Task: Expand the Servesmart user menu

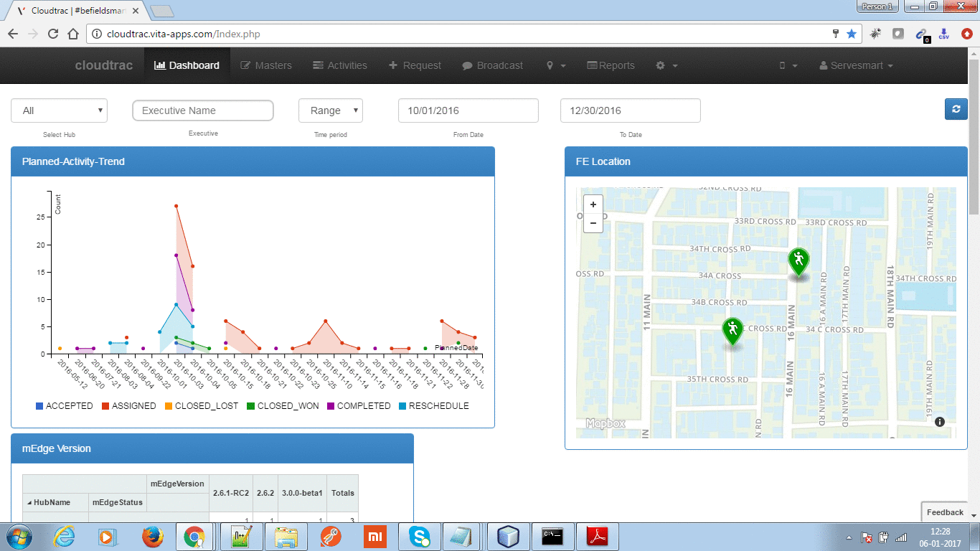Action: [856, 65]
